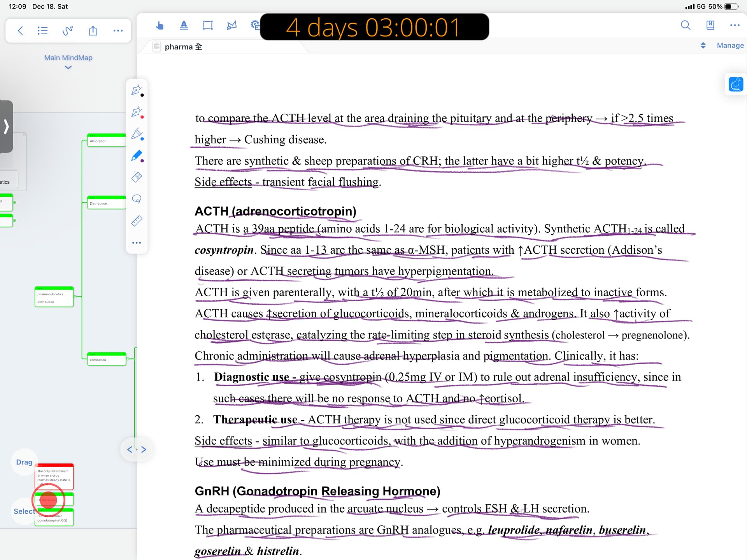Open the blue research assistant icon
Image resolution: width=747 pixels, height=560 pixels.
coord(736,84)
